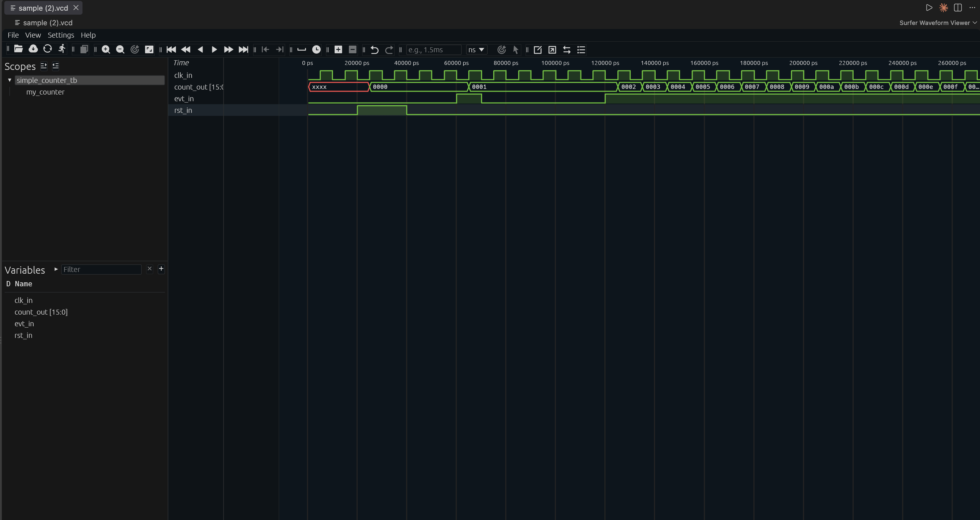
Task: Click the running person icon
Action: click(62, 49)
